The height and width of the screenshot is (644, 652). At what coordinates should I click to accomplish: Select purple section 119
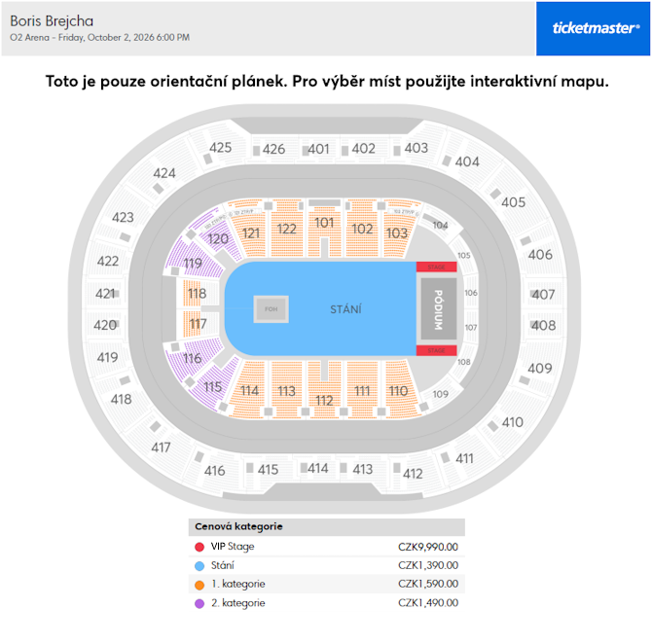[x=191, y=266]
